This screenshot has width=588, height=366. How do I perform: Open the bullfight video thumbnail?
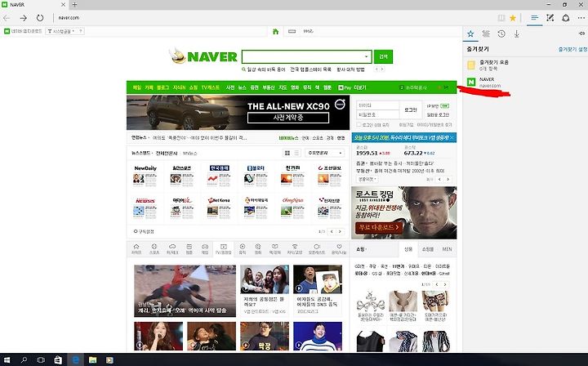[185, 291]
